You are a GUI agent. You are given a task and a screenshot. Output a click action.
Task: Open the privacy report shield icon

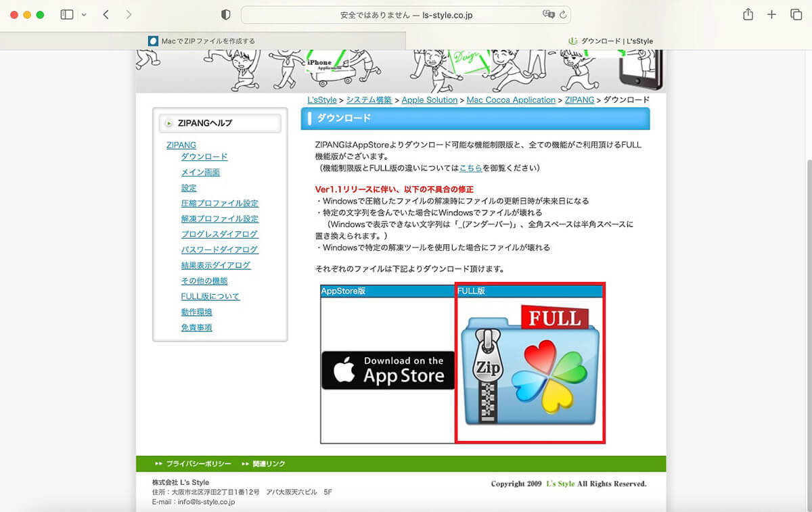pyautogui.click(x=226, y=14)
